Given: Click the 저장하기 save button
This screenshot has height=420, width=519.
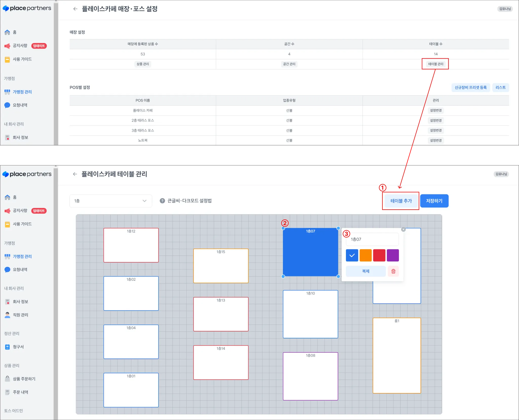Looking at the screenshot, I should pos(434,201).
